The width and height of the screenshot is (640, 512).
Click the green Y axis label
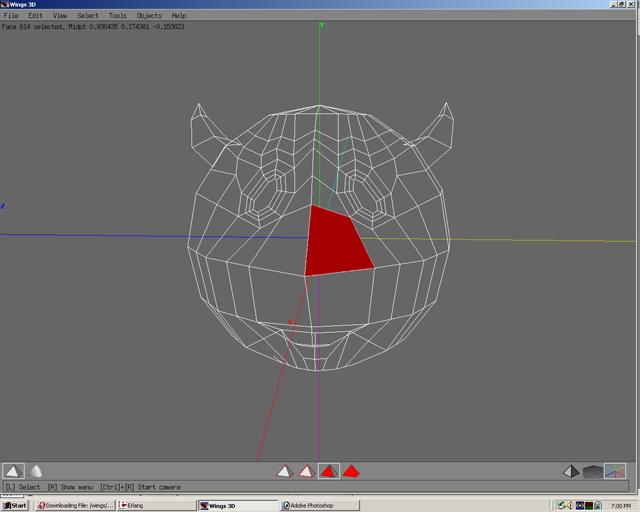coord(322,25)
